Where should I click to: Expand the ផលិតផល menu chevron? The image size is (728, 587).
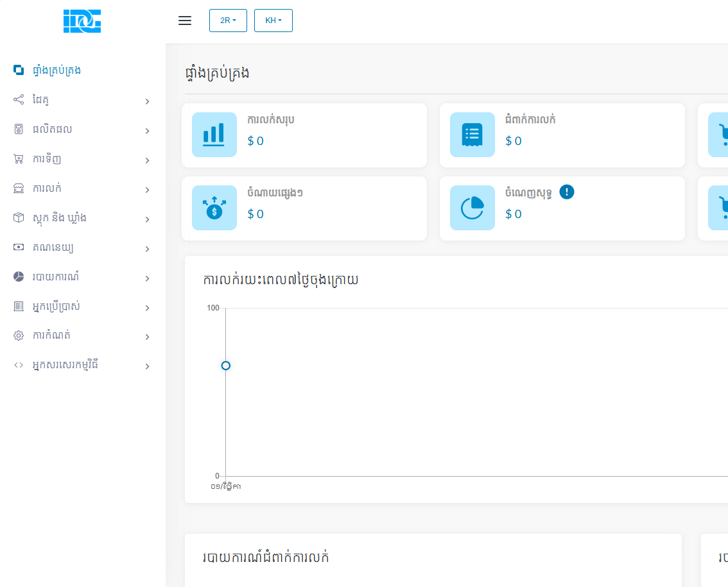(147, 131)
